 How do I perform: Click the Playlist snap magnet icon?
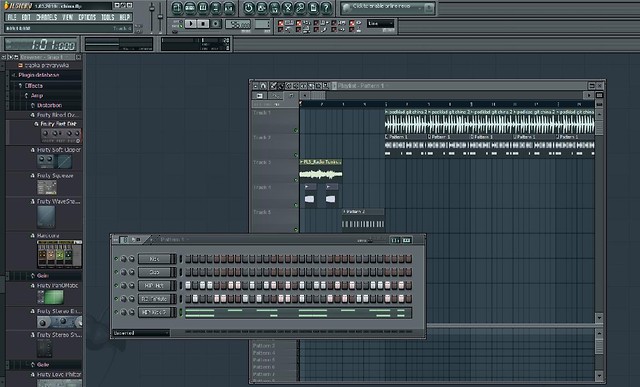[263, 86]
